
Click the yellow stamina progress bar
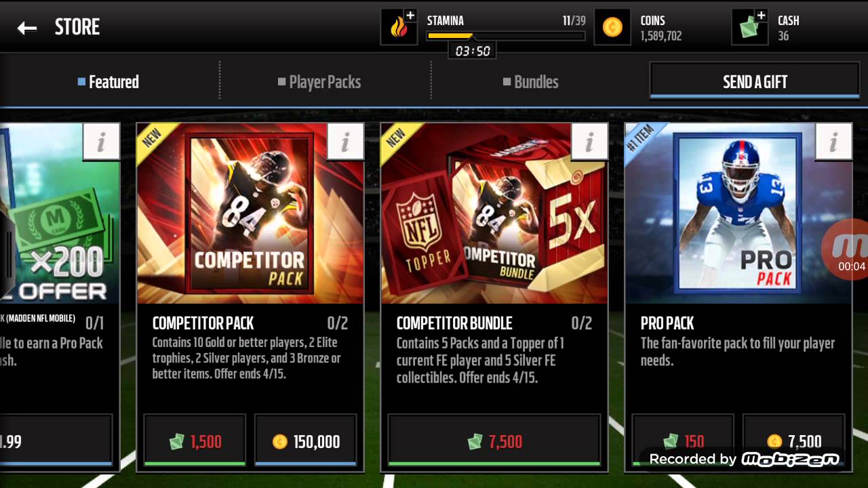click(506, 36)
